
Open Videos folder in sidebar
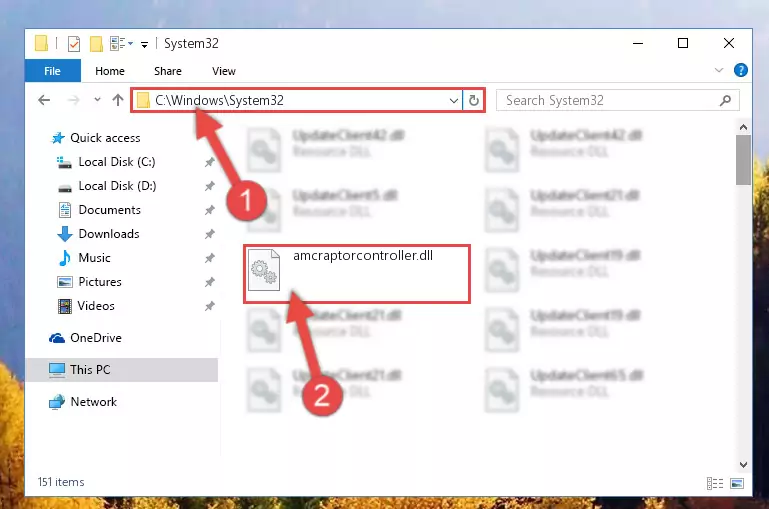96,306
